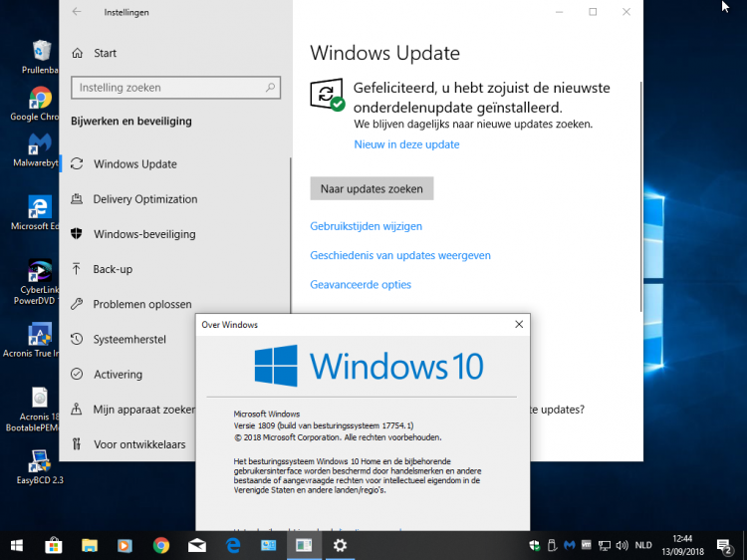The image size is (747, 560).
Task: Select the Back-up sidebar item
Action: pyautogui.click(x=112, y=269)
